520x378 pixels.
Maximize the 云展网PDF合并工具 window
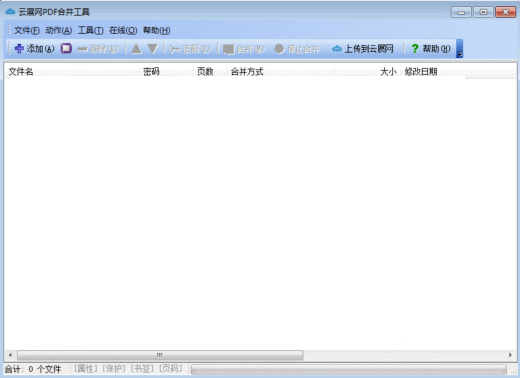pos(484,12)
